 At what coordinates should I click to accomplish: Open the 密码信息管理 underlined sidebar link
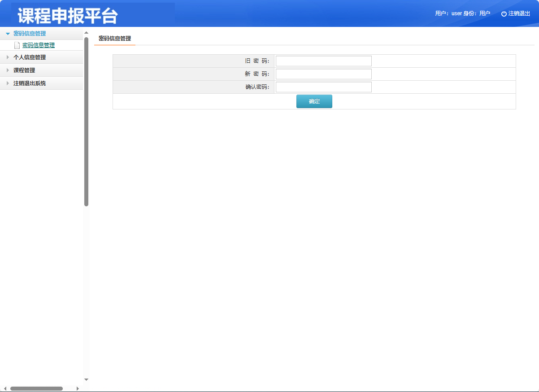(x=38, y=45)
